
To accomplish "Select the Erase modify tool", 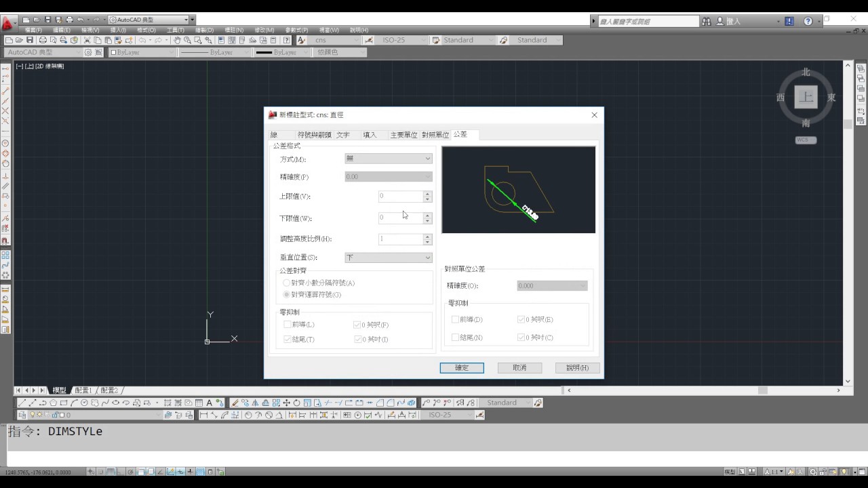I will coord(235,403).
